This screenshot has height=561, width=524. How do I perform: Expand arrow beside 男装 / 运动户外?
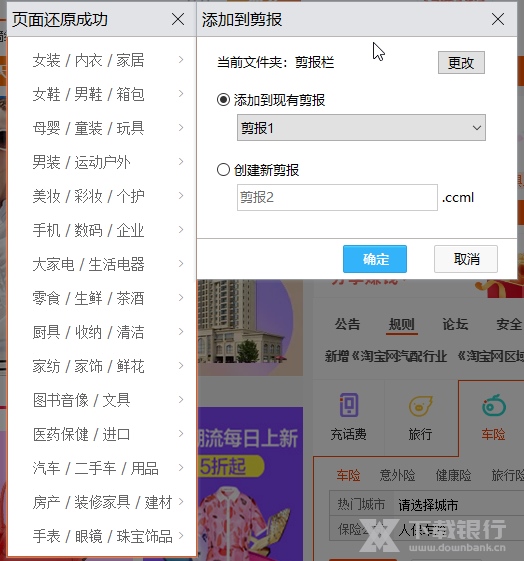181,161
